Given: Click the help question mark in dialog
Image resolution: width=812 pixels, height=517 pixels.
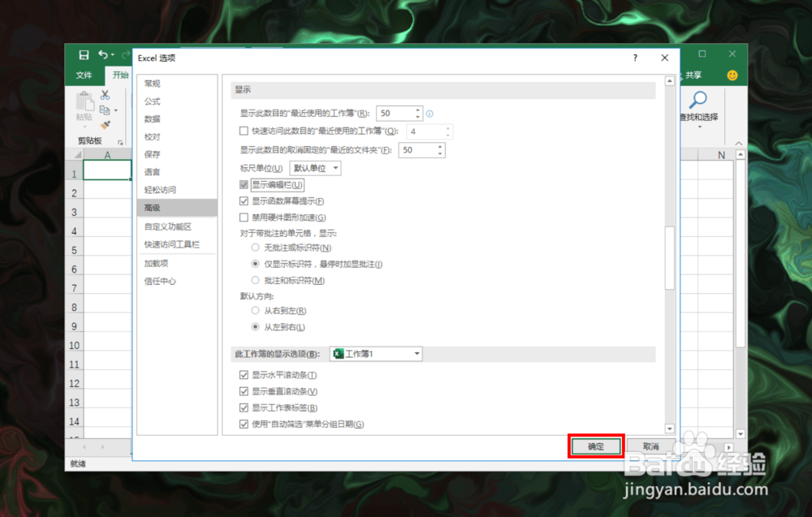Looking at the screenshot, I should coord(635,58).
